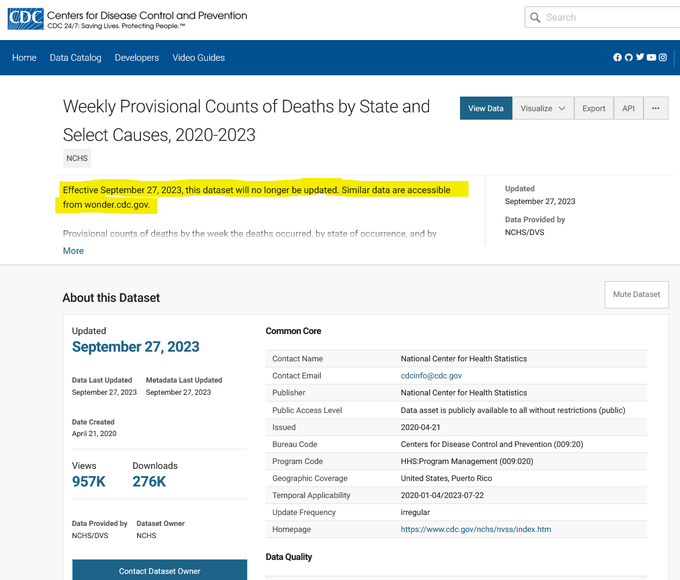
Task: Click the API button
Action: 628,108
